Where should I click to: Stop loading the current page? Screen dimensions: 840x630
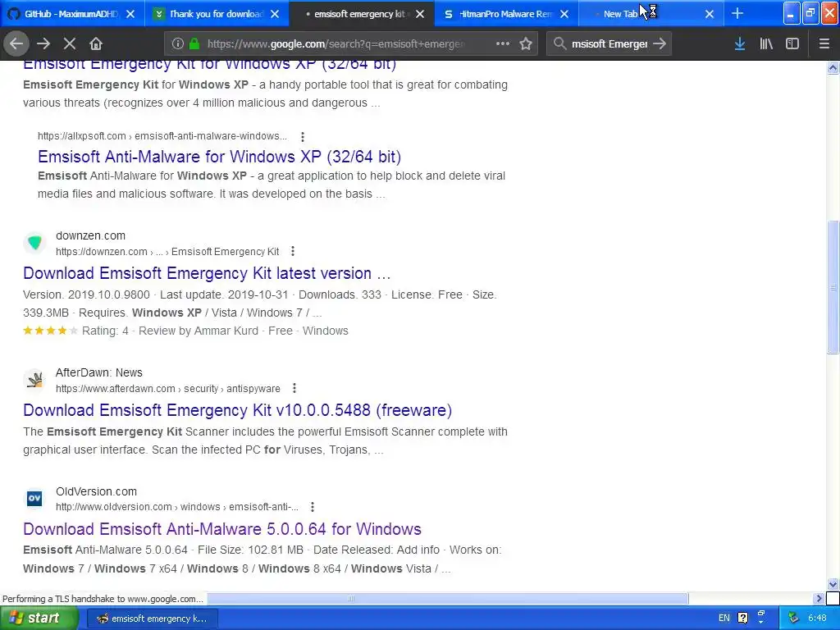pos(70,43)
